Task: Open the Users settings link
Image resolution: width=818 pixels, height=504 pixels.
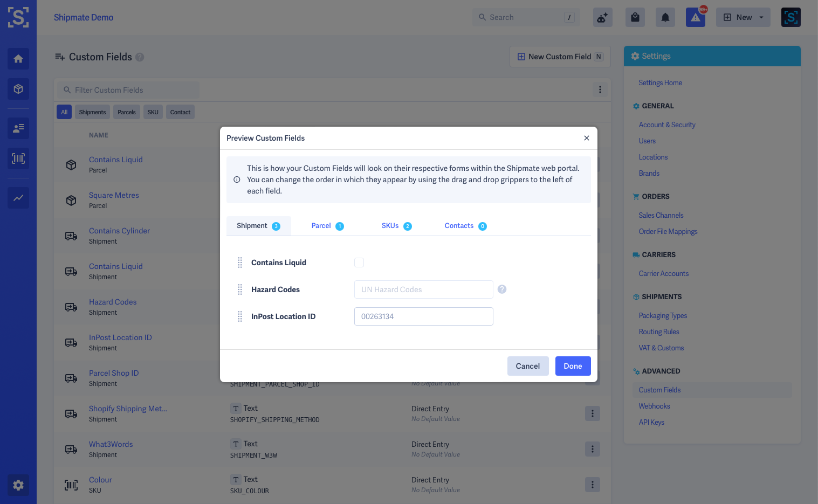Action: 647,141
